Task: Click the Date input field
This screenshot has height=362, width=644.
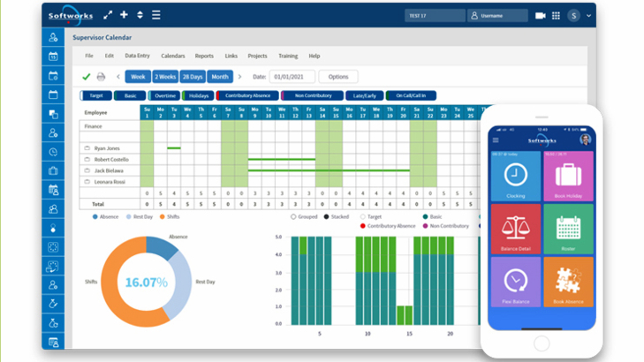Action: (292, 77)
